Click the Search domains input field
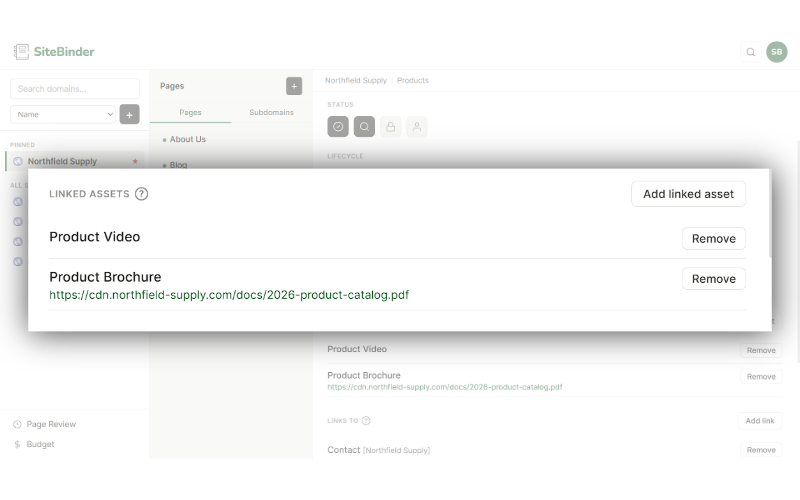This screenshot has height=500, width=800. 75,89
